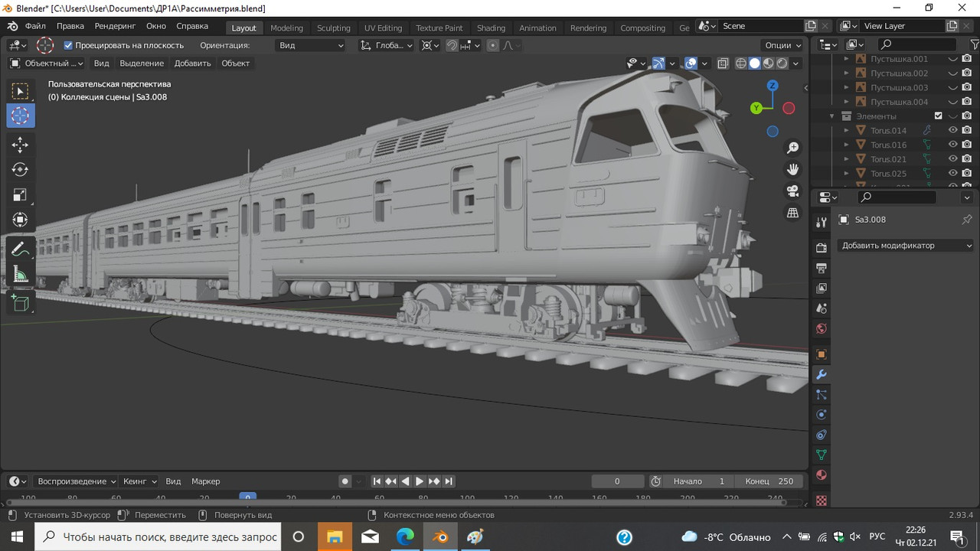The width and height of the screenshot is (980, 551).
Task: Switch to the Shading workspace tab
Action: (491, 28)
